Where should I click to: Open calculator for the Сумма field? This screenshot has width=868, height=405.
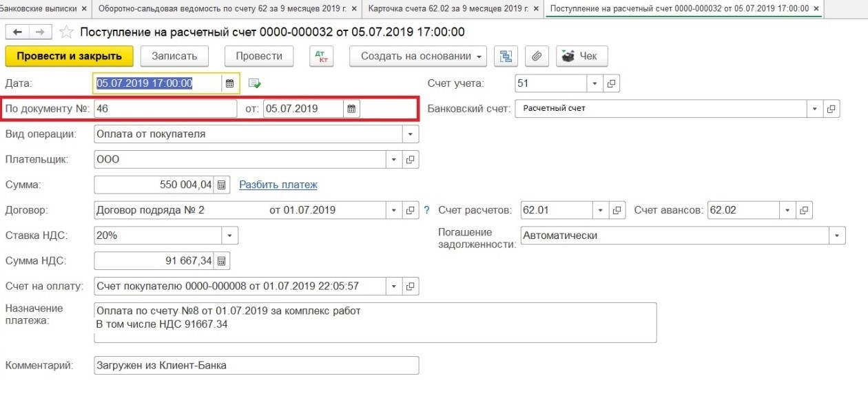coord(221,185)
